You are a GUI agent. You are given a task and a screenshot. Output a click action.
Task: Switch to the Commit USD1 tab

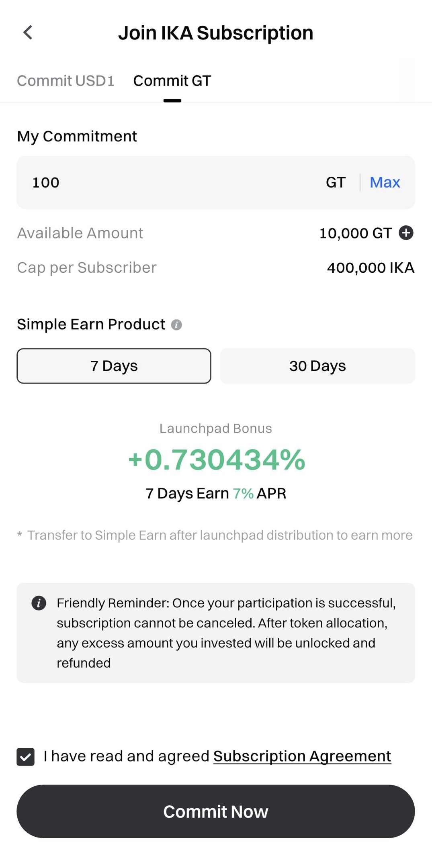pos(66,81)
